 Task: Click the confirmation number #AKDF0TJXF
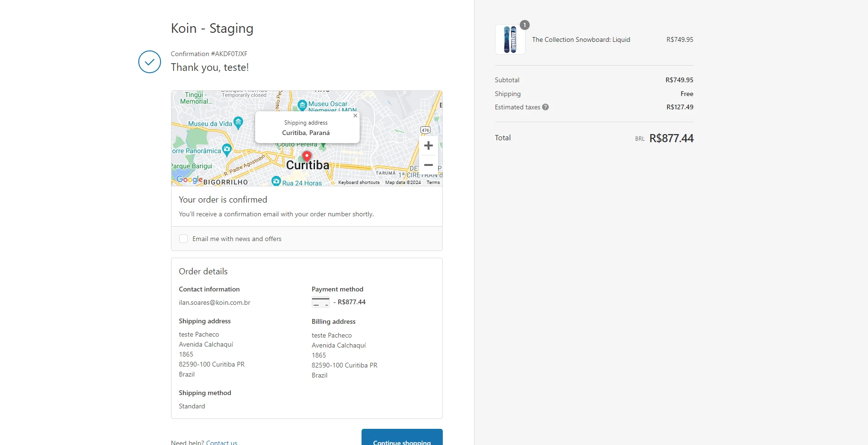[229, 54]
